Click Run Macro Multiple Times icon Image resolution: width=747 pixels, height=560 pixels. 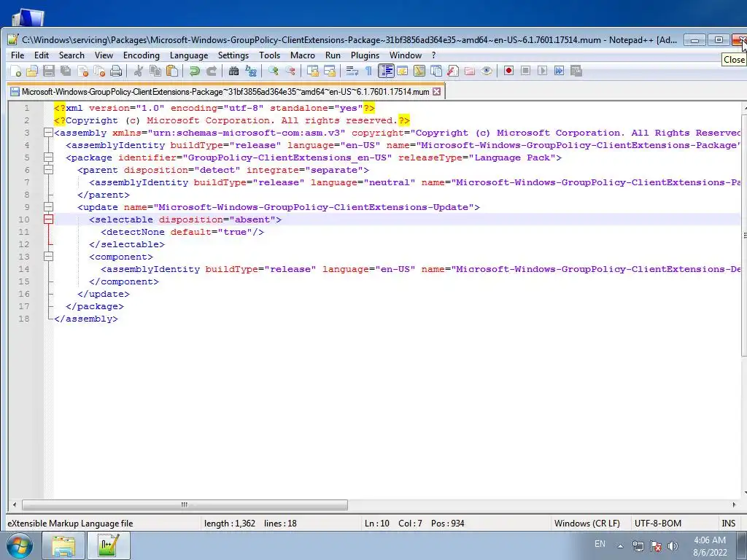[x=560, y=71]
